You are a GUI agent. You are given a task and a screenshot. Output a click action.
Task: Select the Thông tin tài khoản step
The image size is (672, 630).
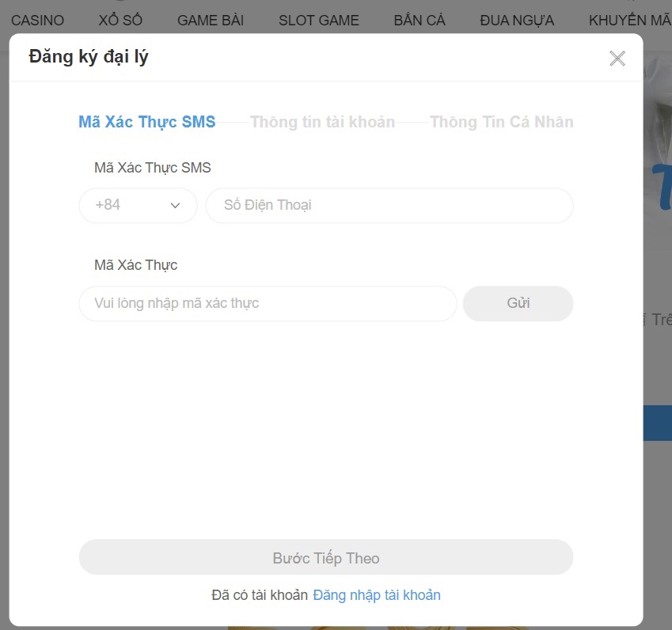(322, 122)
